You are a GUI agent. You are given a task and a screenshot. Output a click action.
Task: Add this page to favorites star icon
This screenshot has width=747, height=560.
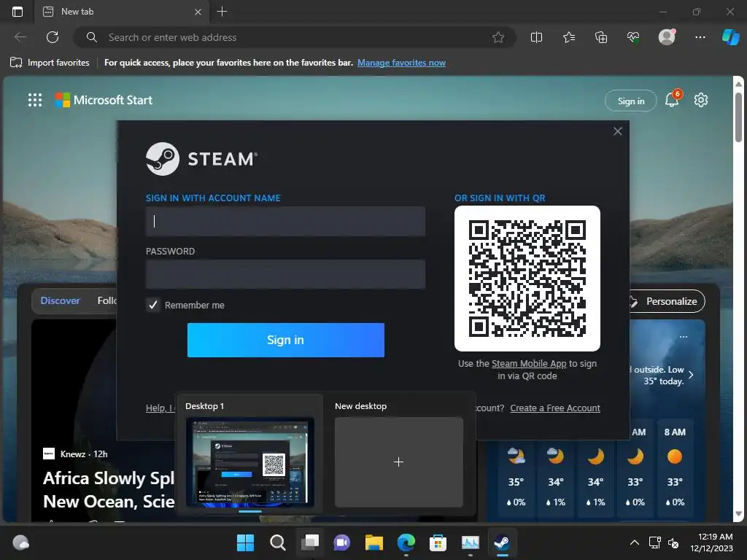click(x=498, y=37)
